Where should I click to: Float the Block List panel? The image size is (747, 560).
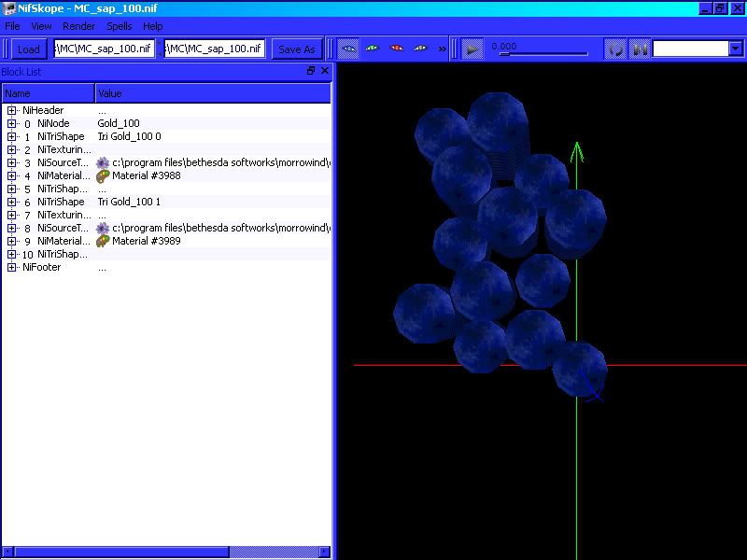pyautogui.click(x=311, y=71)
